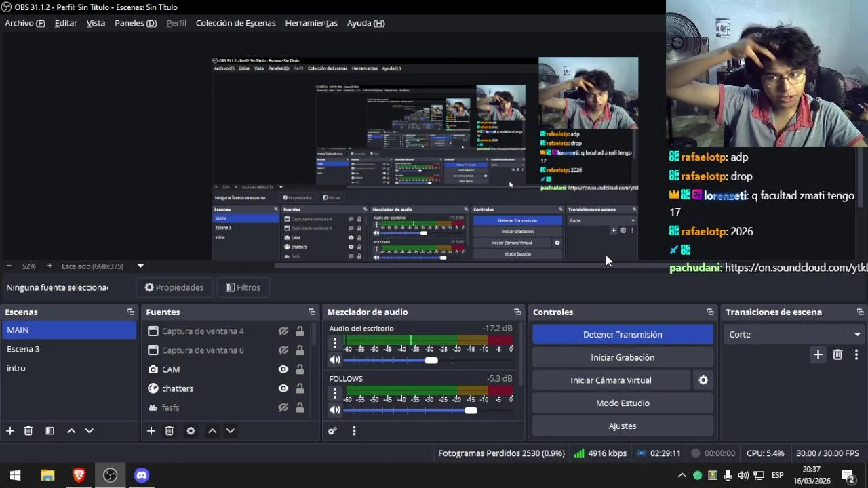This screenshot has width=868, height=488.
Task: Move scene up with arrow icon
Action: pos(71,431)
